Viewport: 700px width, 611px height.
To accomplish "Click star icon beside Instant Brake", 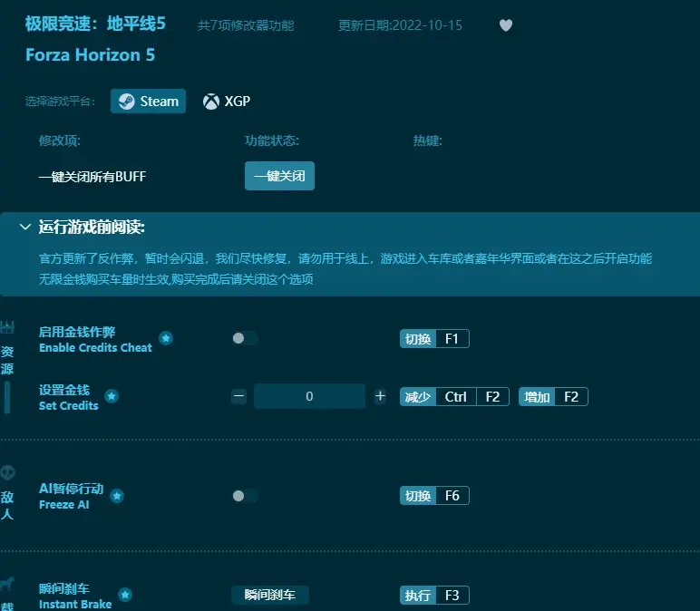I will 125,595.
